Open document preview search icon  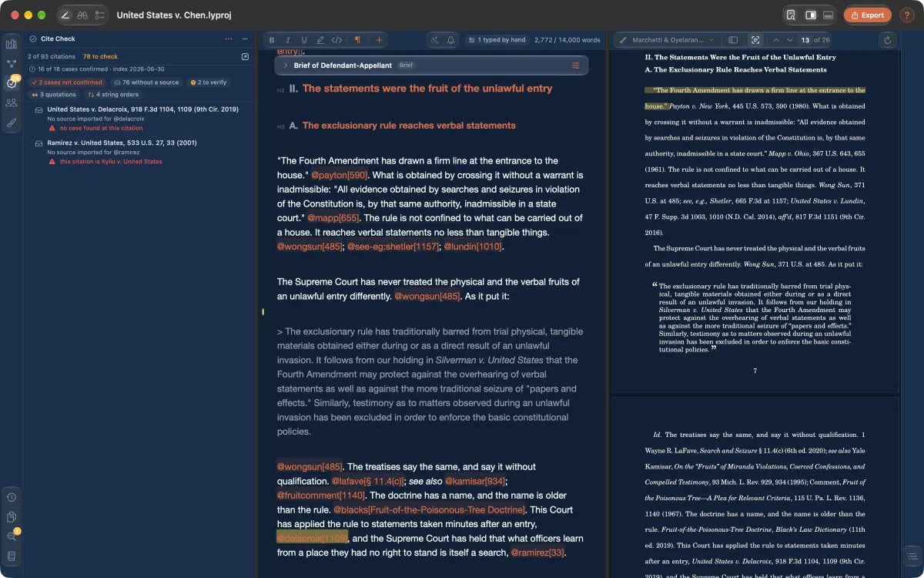(x=791, y=15)
